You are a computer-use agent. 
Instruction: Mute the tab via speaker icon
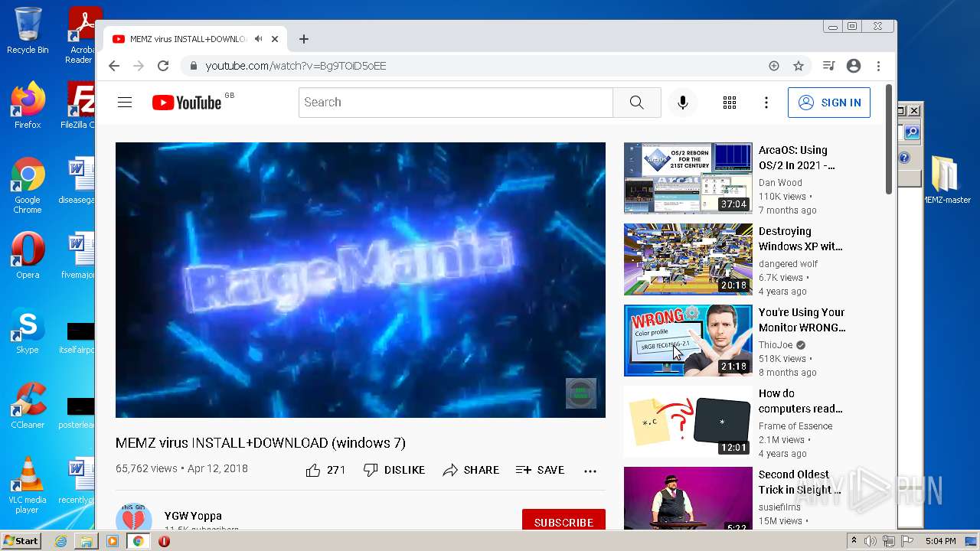click(259, 39)
